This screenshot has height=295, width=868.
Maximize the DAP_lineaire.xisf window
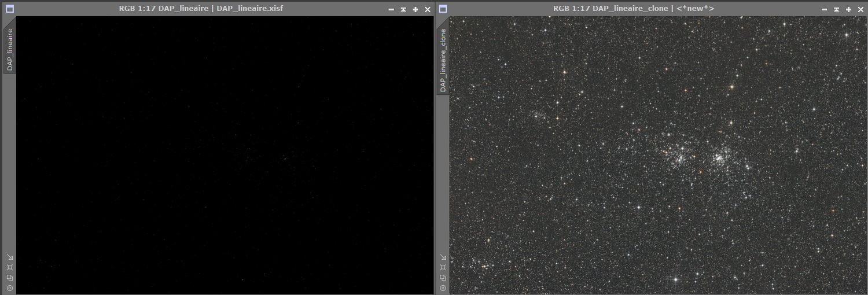pos(415,9)
